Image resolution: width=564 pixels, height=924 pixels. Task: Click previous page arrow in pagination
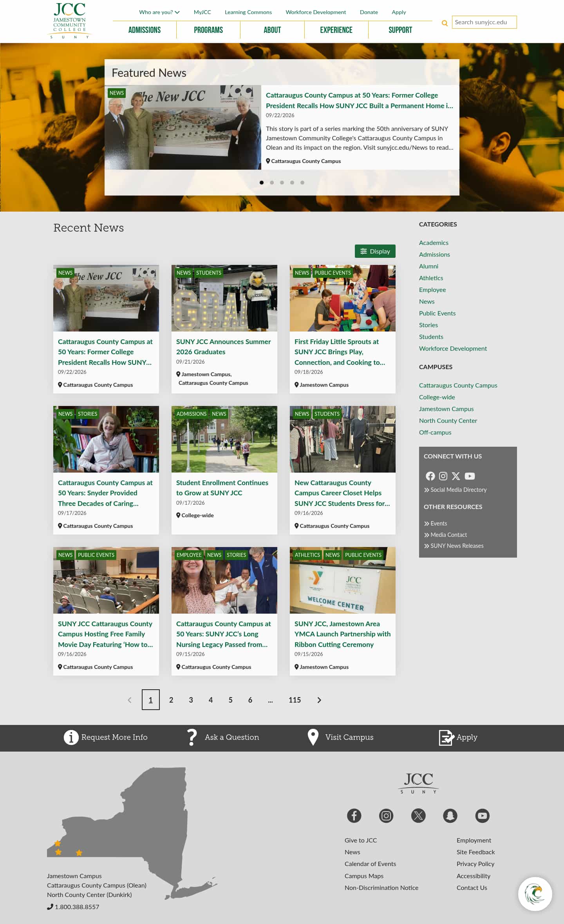pyautogui.click(x=130, y=700)
